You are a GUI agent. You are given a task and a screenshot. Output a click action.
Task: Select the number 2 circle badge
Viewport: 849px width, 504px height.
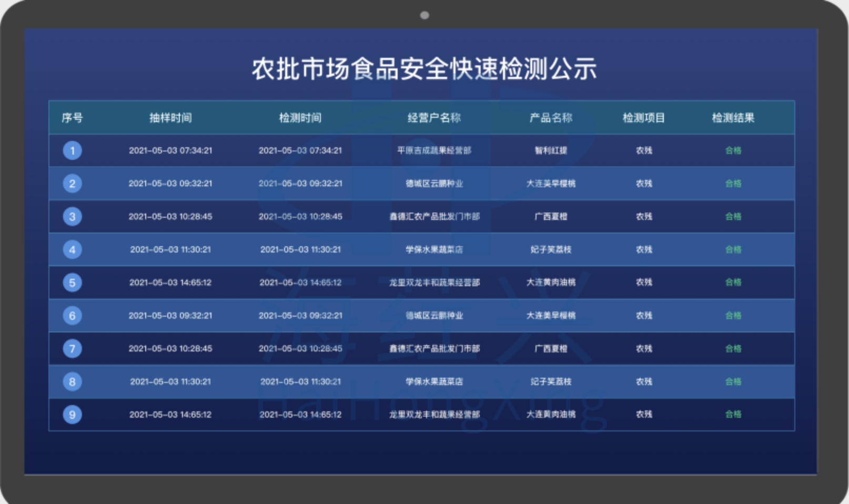[73, 184]
